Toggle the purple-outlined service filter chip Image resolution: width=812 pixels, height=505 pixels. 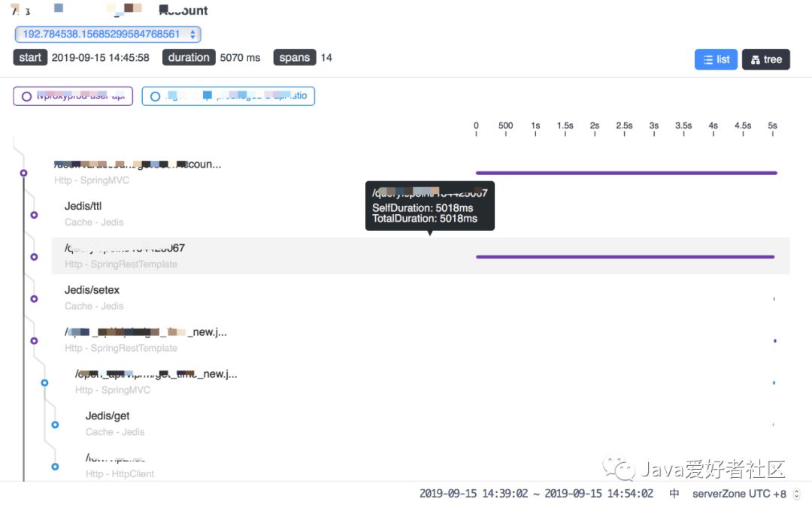pos(73,96)
